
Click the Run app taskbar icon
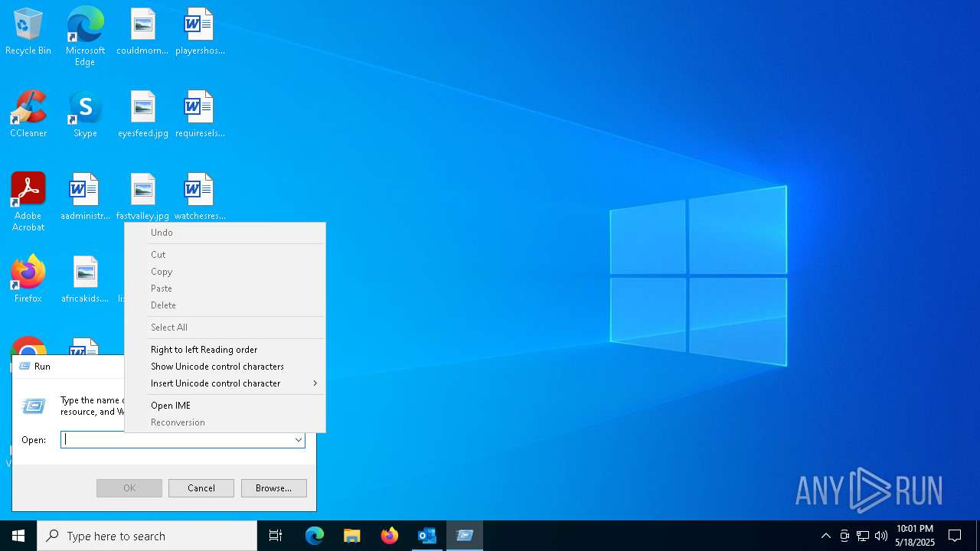click(465, 536)
